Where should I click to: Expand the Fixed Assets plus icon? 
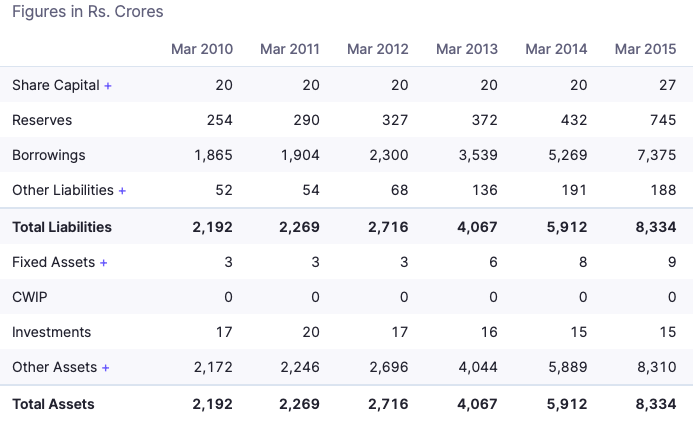(103, 263)
